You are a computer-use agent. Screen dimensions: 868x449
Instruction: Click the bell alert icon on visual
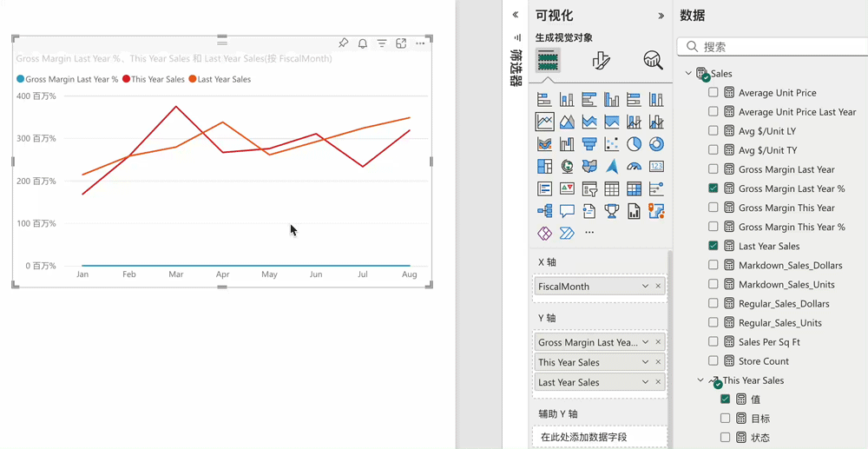click(x=363, y=43)
